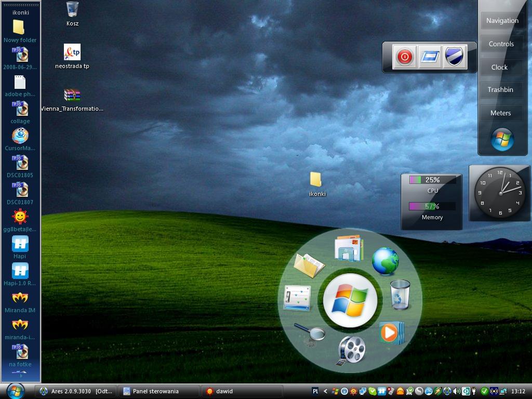
Task: Click the Windows orb in the sidebar panel
Action: coord(502,139)
